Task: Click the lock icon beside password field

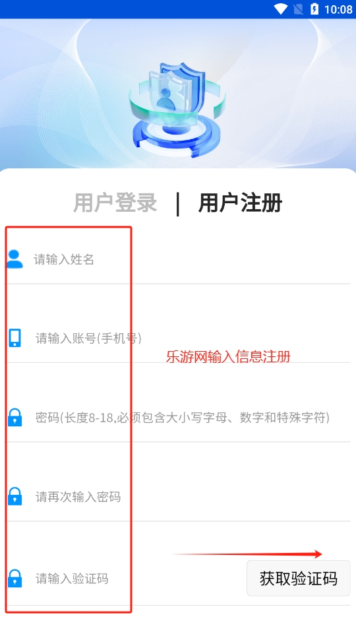Action: coord(15,417)
